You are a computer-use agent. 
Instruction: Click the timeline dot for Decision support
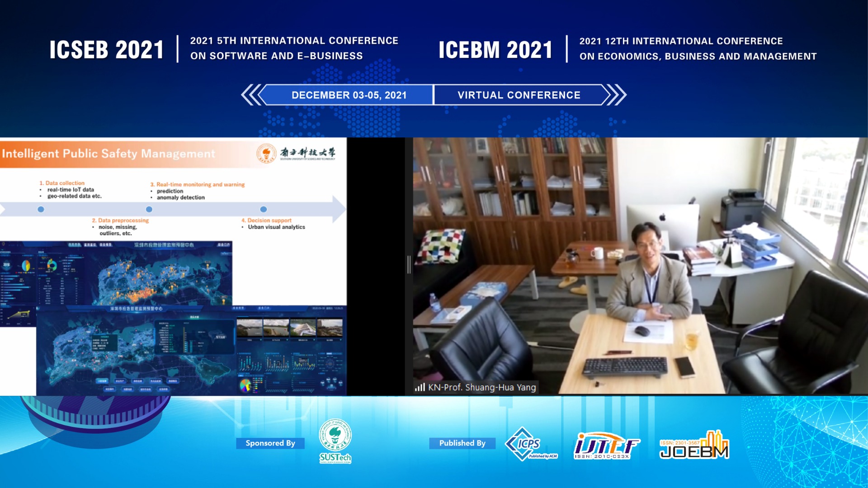click(x=264, y=209)
